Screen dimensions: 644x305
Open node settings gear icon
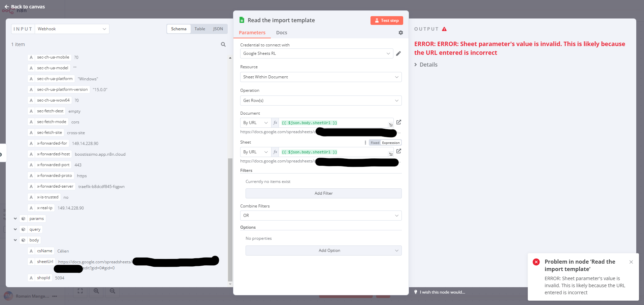point(400,33)
